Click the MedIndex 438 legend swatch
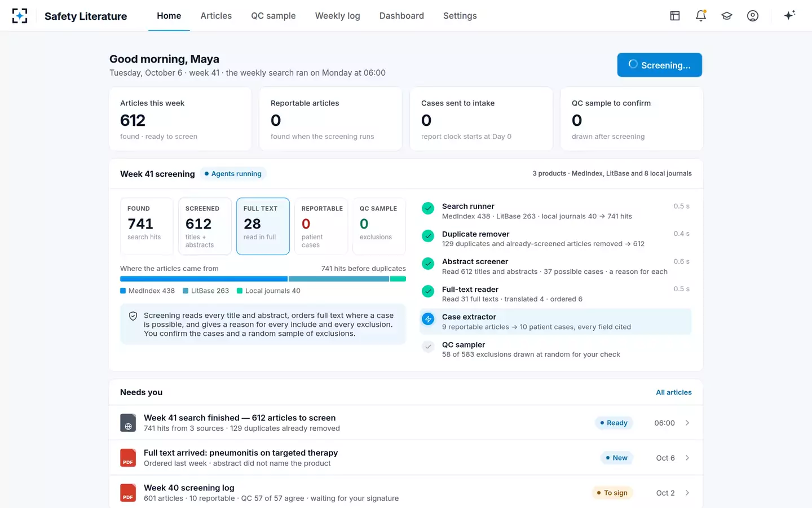Screen dimensions: 812x508 (x=123, y=291)
